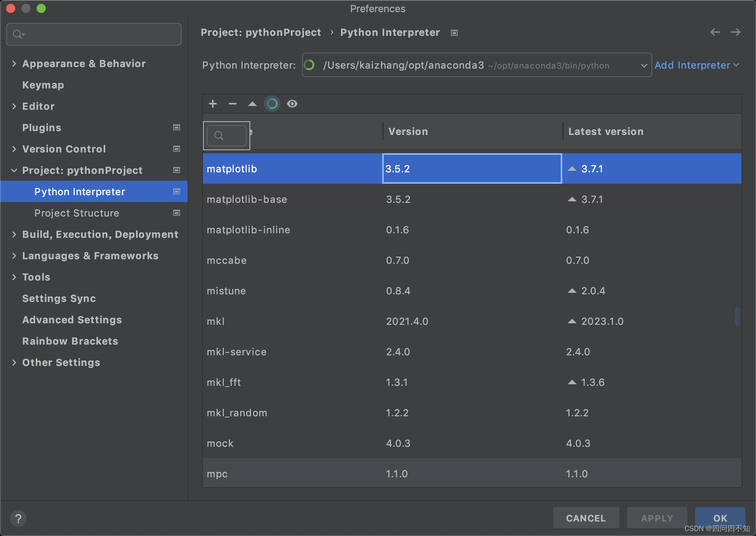Click upgrade arrow for mkl_fft 1.3.6
The width and height of the screenshot is (756, 536).
click(x=572, y=382)
